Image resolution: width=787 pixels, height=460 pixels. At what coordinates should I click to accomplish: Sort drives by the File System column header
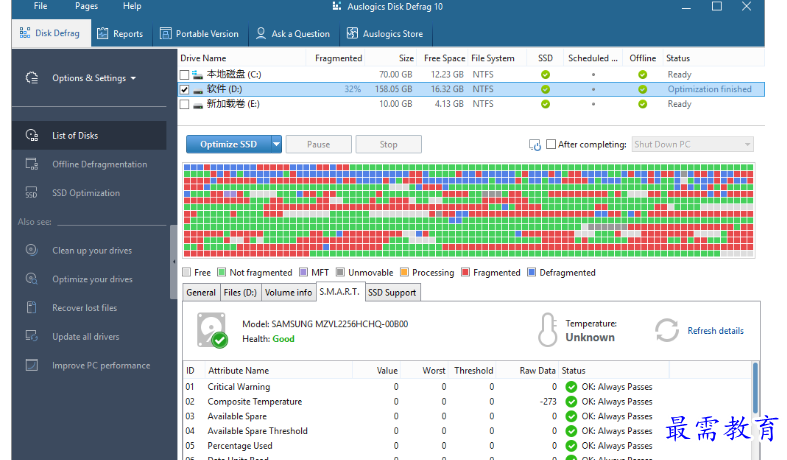pyautogui.click(x=497, y=58)
